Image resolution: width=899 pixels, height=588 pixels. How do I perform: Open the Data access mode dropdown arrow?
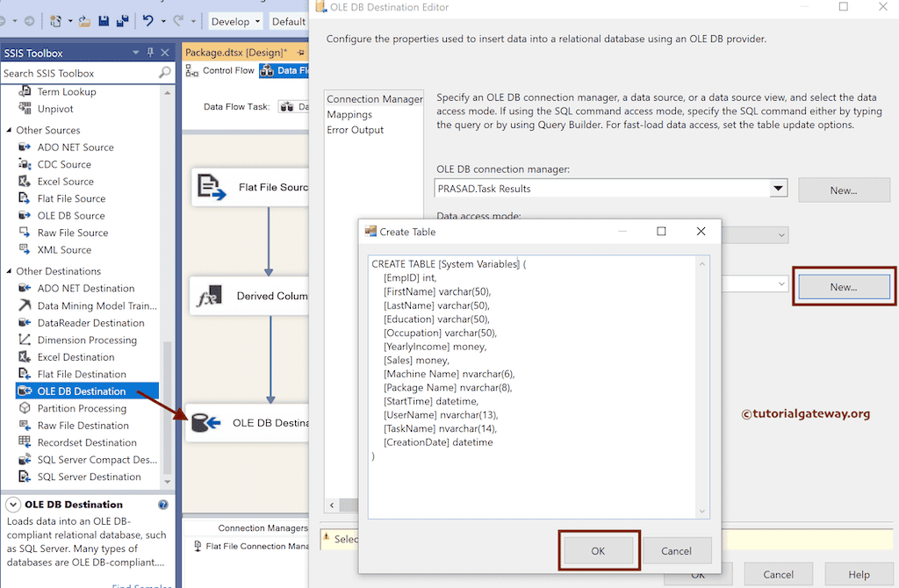[781, 235]
